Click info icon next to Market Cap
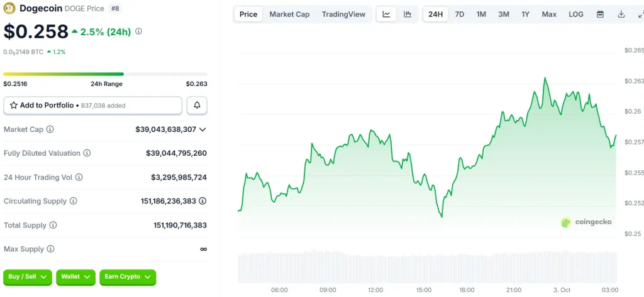644x297 pixels. (x=50, y=129)
